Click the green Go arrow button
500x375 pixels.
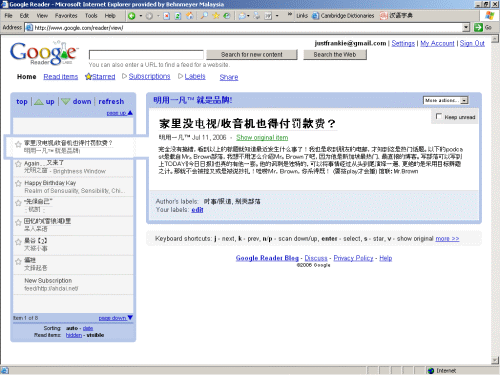tap(478, 27)
